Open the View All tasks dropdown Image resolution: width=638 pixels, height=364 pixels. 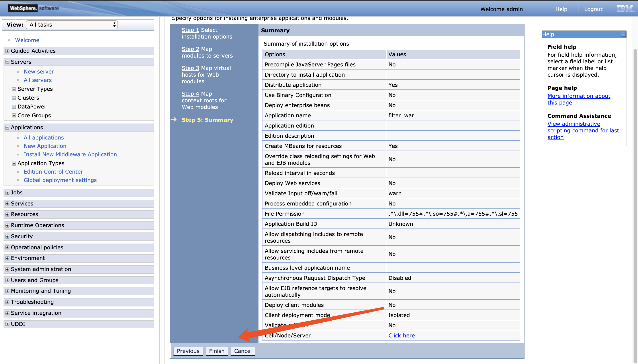pos(72,25)
